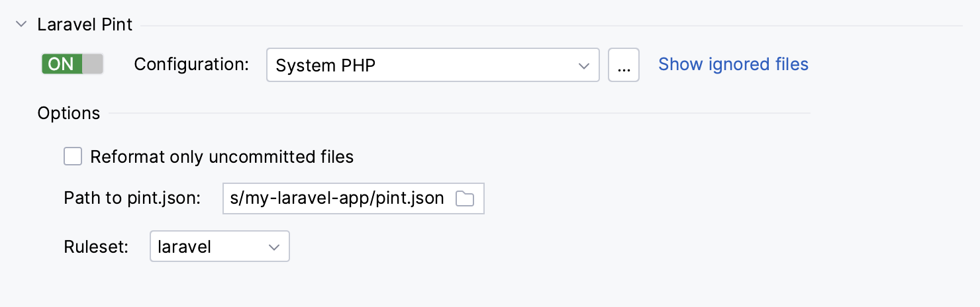Open the Show ignored files link

tap(733, 64)
